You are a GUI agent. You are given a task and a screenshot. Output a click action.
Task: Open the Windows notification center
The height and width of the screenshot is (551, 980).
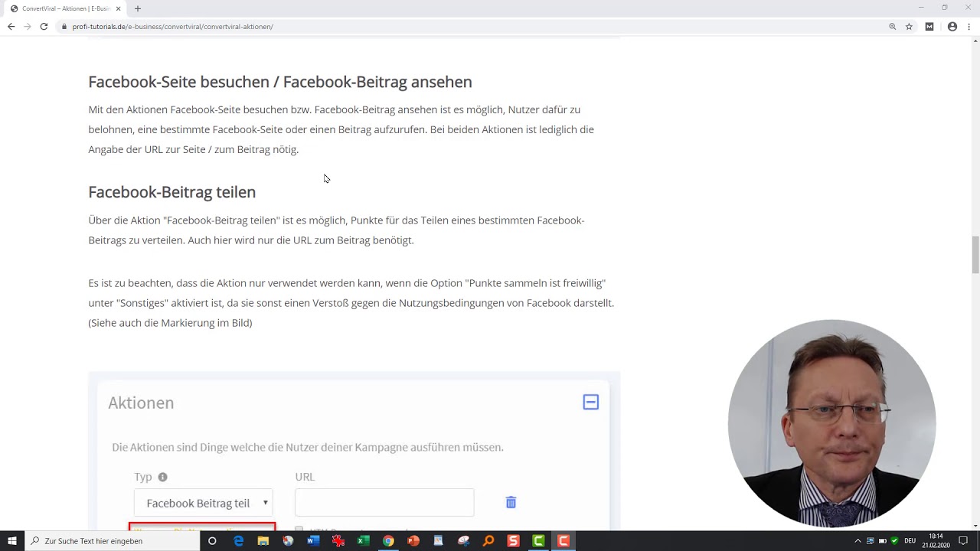pyautogui.click(x=963, y=540)
